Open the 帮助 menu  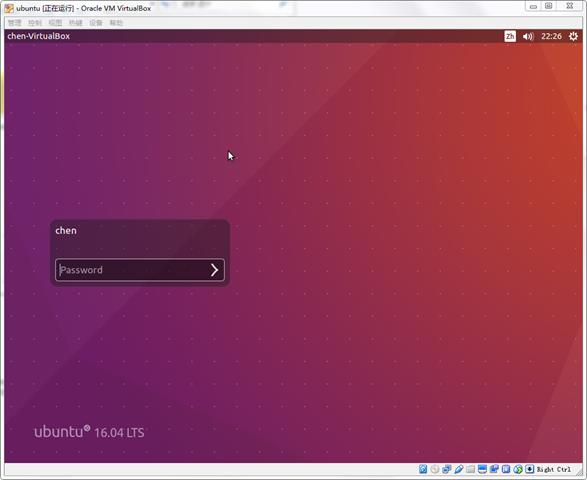(116, 23)
